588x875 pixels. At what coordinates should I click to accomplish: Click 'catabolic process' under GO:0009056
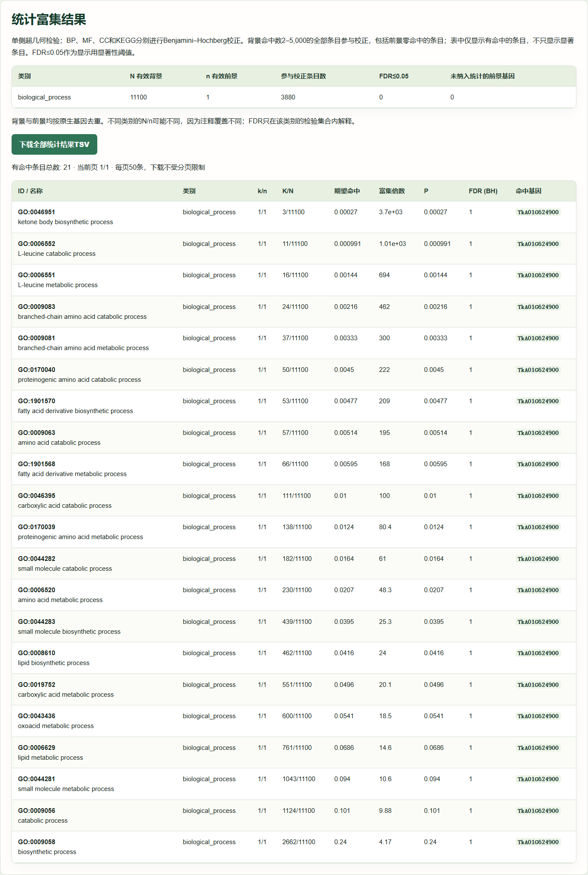pyautogui.click(x=43, y=821)
